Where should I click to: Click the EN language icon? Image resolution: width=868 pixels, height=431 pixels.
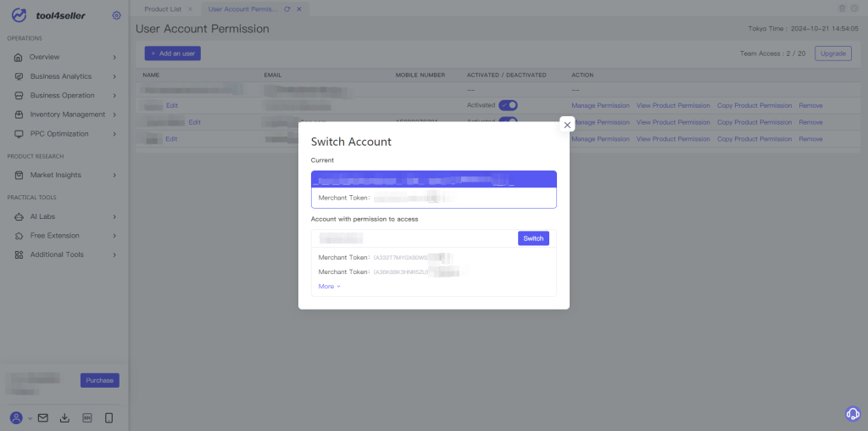[87, 418]
